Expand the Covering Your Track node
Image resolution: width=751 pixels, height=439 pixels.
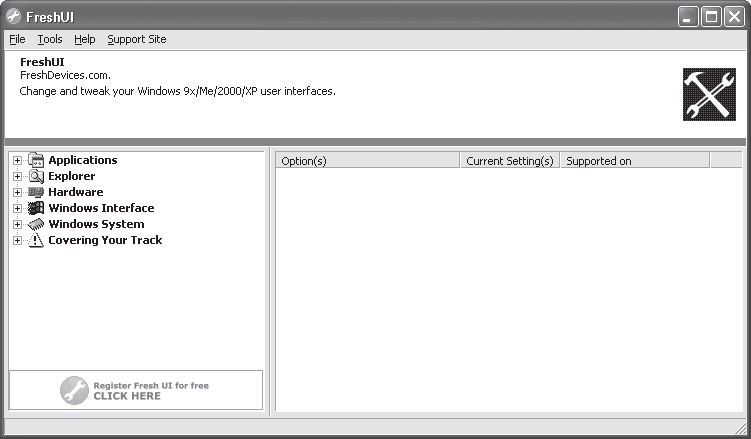click(x=17, y=240)
